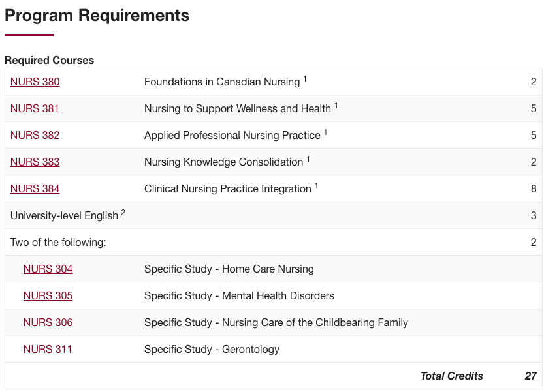This screenshot has height=392, width=559.
Task: Click Nursing Care of the Childbearing Family title
Action: tap(315, 323)
